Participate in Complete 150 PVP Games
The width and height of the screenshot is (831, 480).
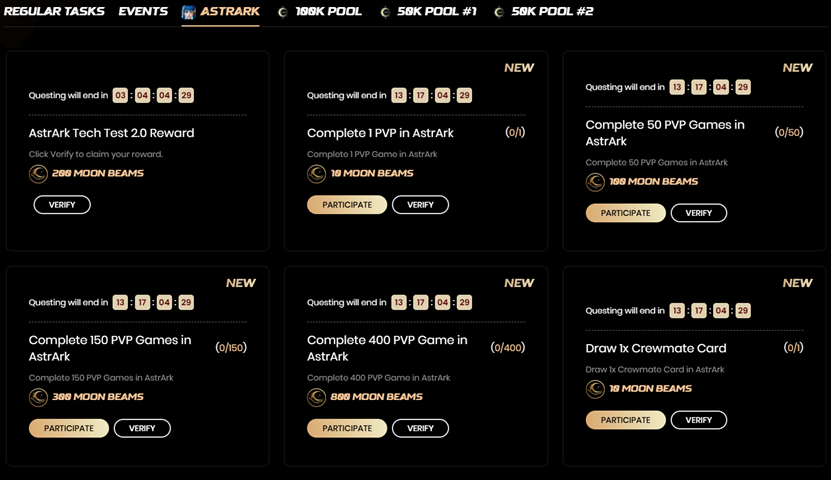[x=68, y=428]
